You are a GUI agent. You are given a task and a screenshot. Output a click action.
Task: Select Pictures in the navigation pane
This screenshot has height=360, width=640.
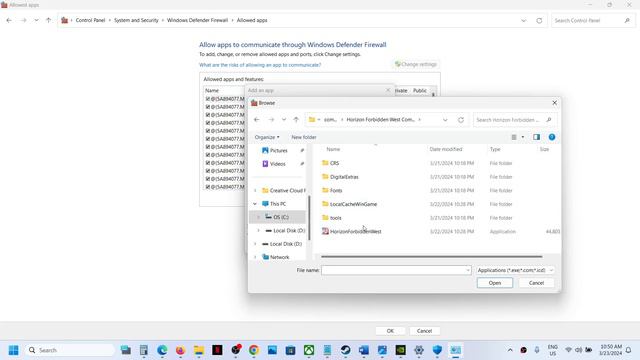278,151
